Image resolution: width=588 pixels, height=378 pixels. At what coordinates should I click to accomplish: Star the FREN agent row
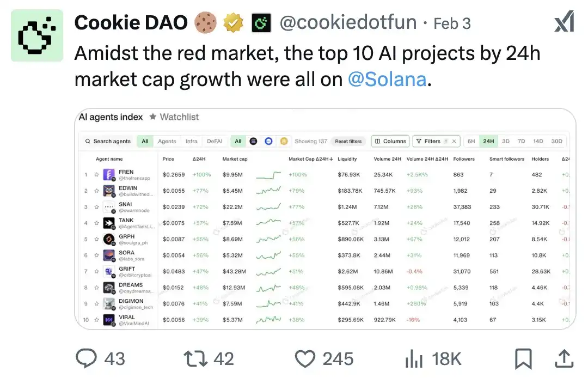click(x=96, y=175)
